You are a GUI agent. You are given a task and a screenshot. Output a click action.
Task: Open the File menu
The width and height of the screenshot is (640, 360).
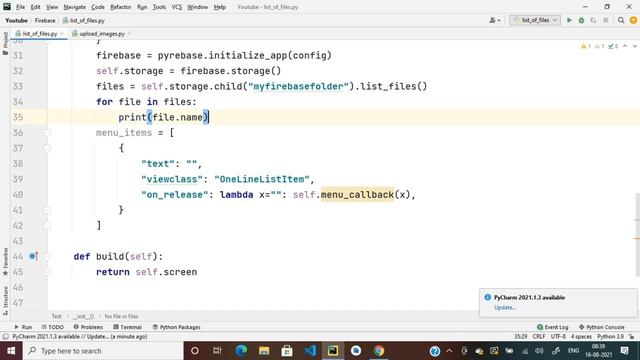pyautogui.click(x=20, y=7)
